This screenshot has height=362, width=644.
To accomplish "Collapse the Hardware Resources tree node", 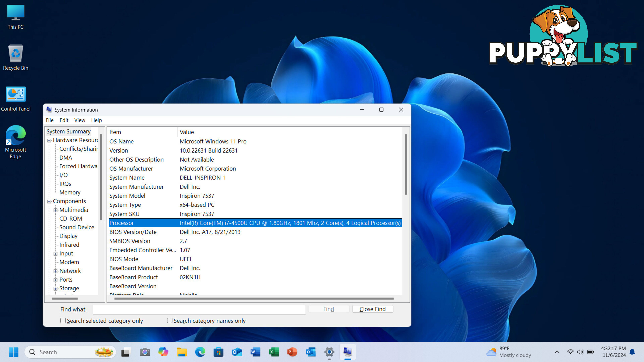I will coord(49,141).
